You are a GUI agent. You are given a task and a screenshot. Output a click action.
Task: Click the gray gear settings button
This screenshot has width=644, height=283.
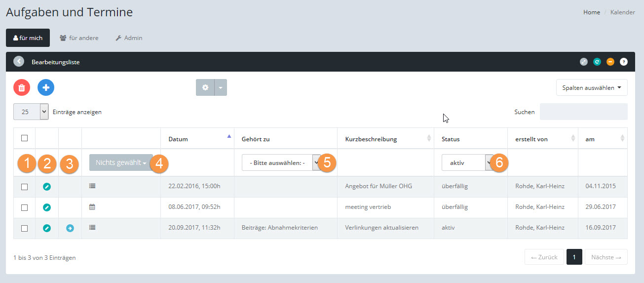tap(205, 87)
